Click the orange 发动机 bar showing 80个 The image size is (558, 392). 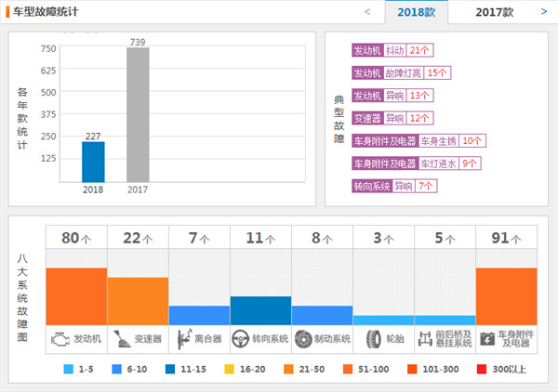point(76,296)
